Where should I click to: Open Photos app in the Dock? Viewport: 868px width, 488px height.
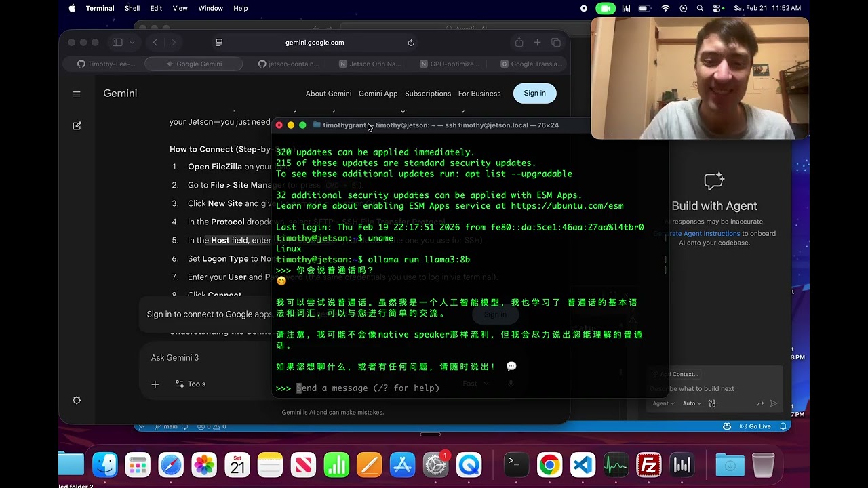tap(204, 465)
